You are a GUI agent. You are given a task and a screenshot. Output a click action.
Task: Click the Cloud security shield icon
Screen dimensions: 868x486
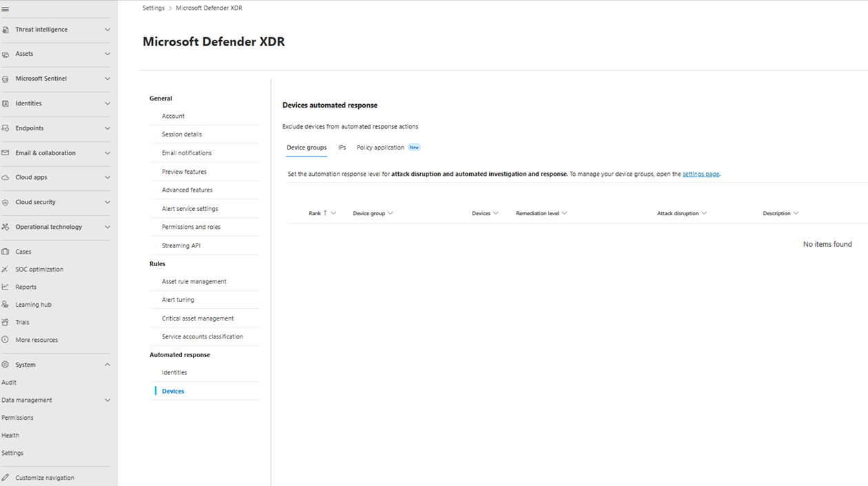point(6,202)
